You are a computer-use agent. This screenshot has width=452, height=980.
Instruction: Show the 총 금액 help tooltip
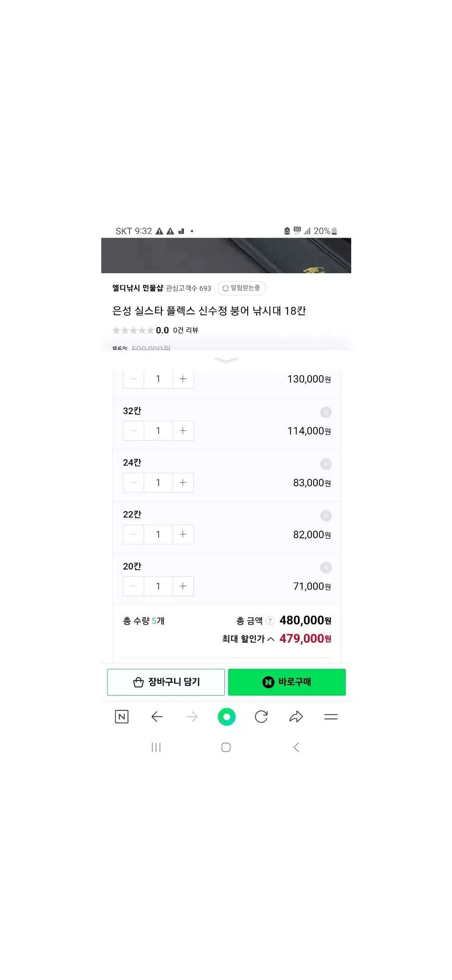[x=270, y=621]
